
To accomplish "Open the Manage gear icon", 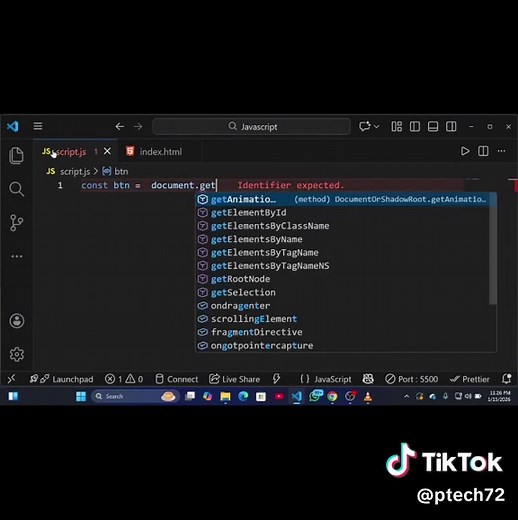I will [17, 354].
